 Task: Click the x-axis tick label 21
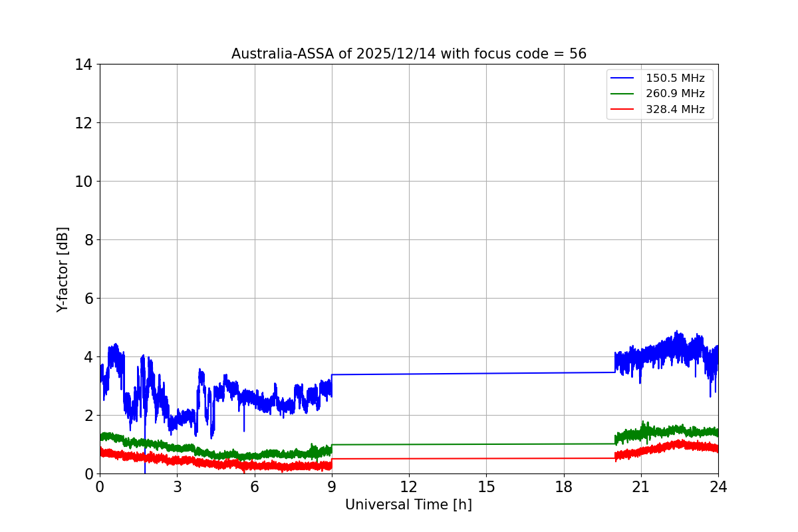click(641, 487)
